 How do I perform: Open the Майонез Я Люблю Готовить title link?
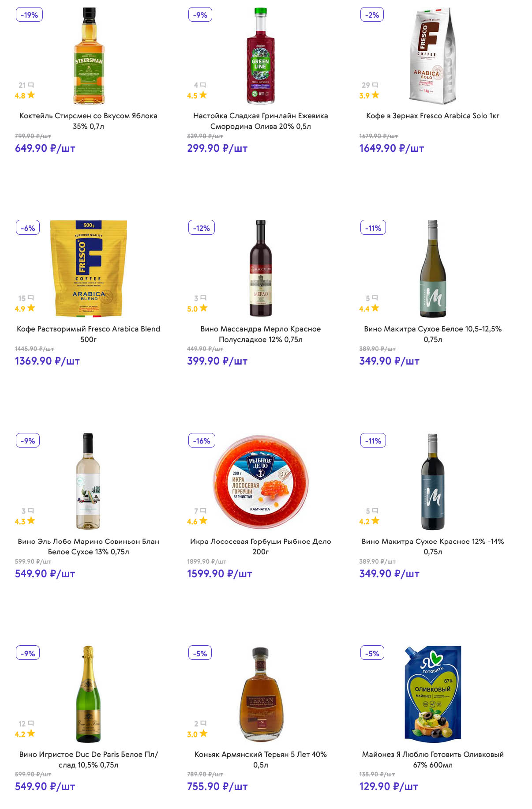[x=433, y=760]
